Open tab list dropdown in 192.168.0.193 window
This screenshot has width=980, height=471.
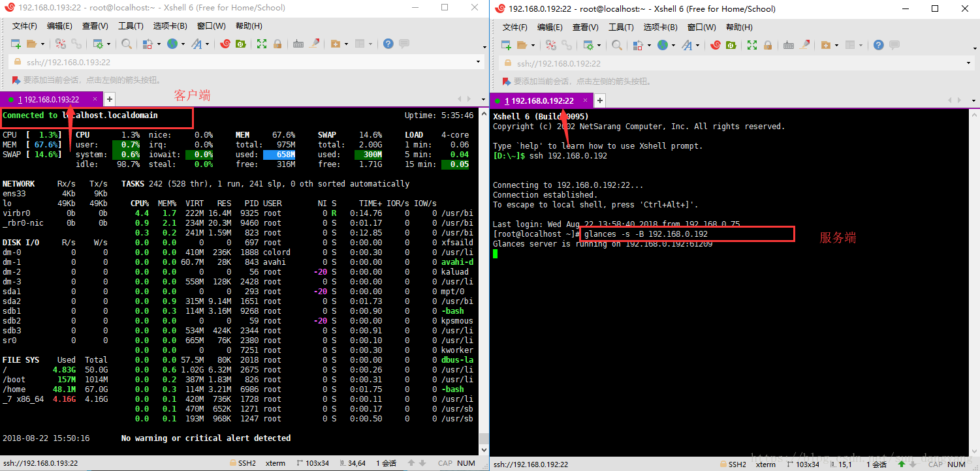click(484, 99)
